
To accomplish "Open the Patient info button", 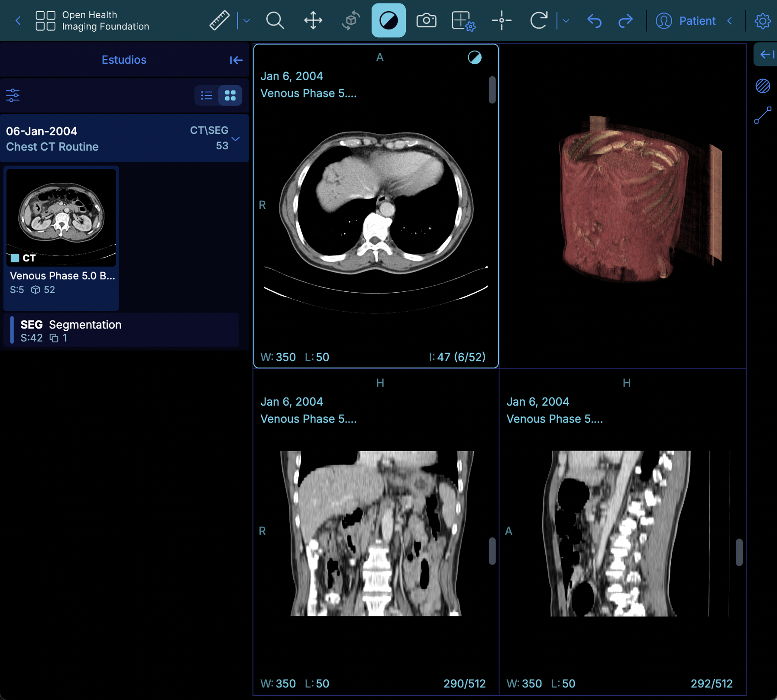I will coord(685,20).
